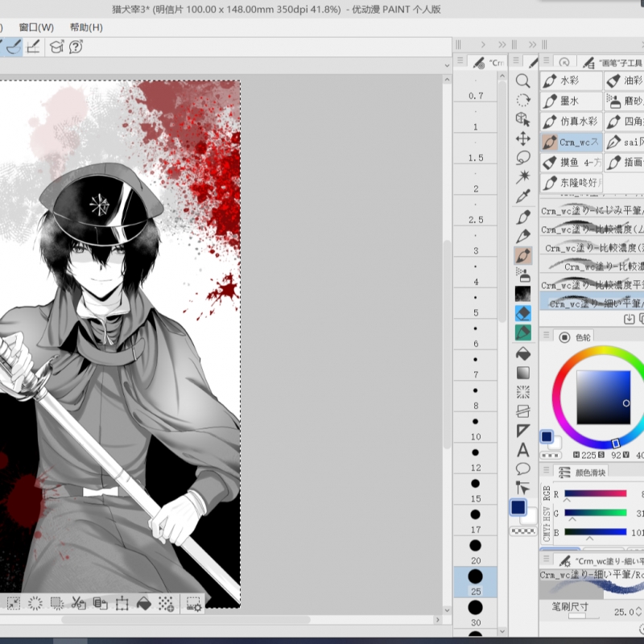
Task: Click fill bucket in selection launcher
Action: point(144,603)
